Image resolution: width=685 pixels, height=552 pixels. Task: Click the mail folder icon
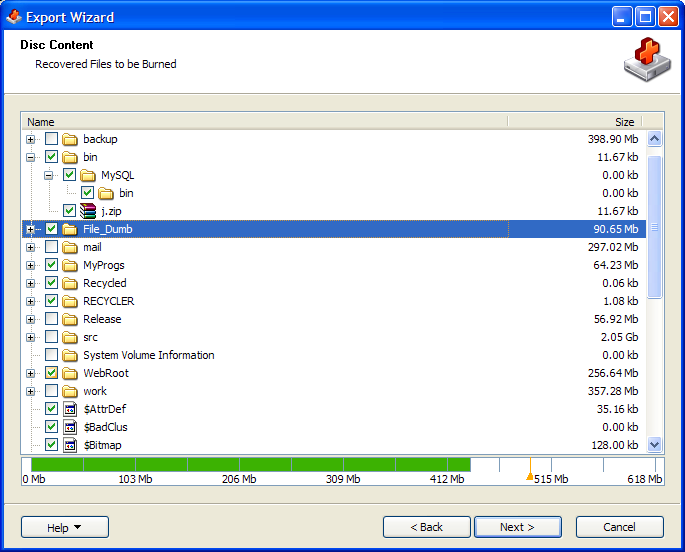pos(70,247)
